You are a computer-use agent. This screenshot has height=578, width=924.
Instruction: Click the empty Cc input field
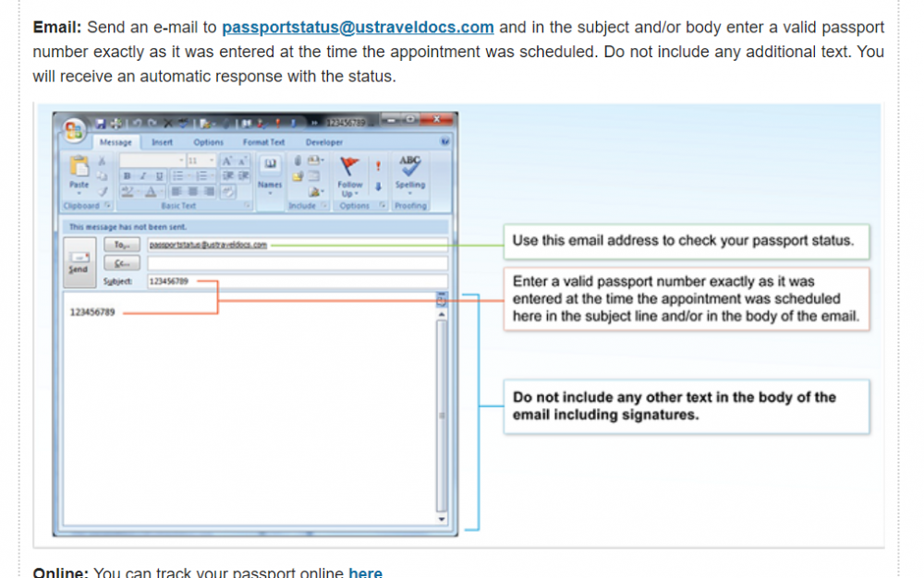pyautogui.click(x=298, y=263)
